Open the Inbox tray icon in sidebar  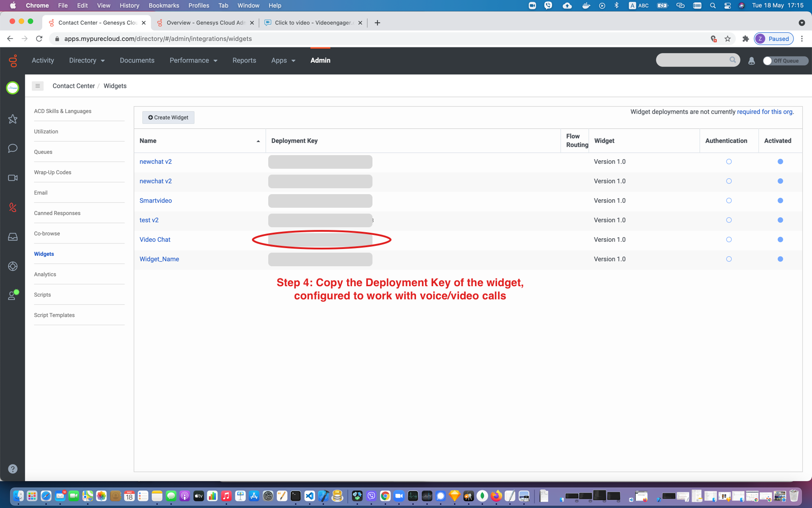click(x=13, y=237)
